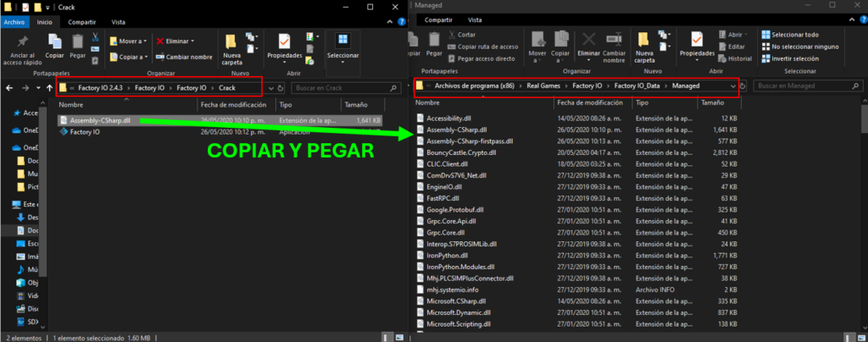Screen dimensions: 868x342
Task: Open the Mover a dropdown in Crack window
Action: pos(131,41)
